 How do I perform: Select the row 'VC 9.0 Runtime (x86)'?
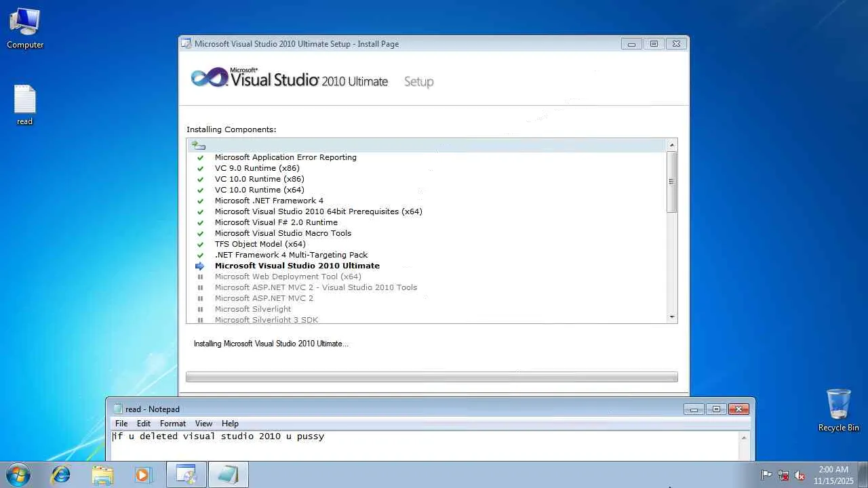pos(427,168)
